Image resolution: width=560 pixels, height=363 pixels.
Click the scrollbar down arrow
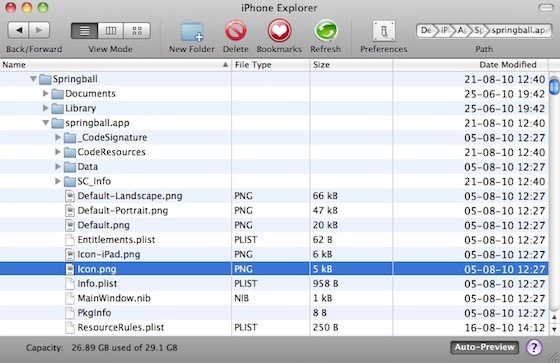tap(554, 329)
